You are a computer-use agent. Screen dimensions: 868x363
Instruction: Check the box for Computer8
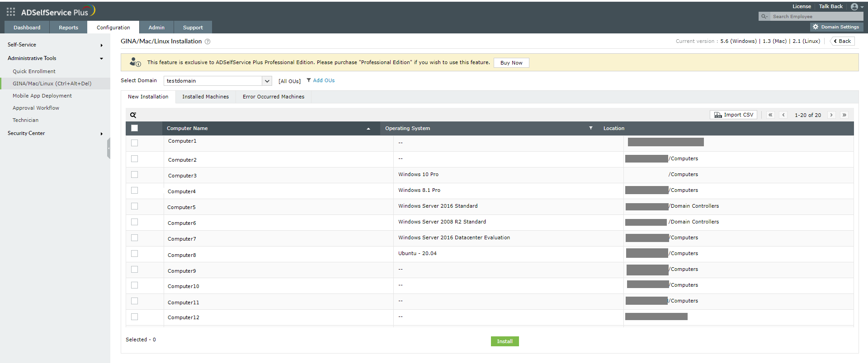134,253
